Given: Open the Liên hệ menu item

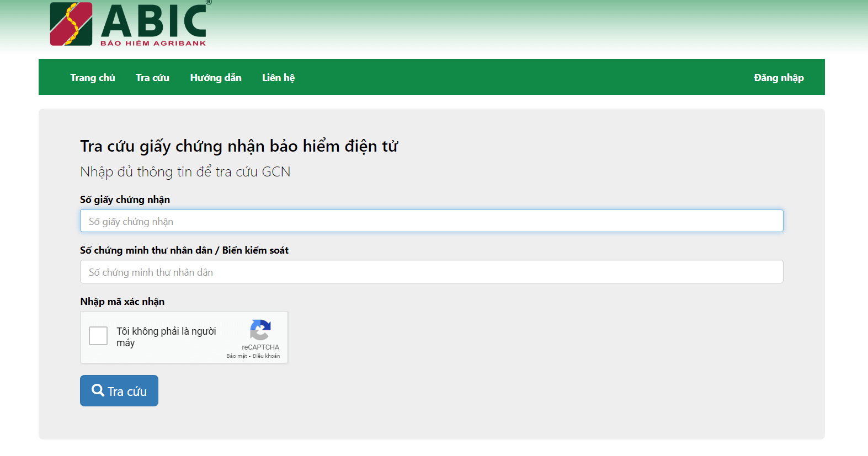Looking at the screenshot, I should (x=278, y=78).
